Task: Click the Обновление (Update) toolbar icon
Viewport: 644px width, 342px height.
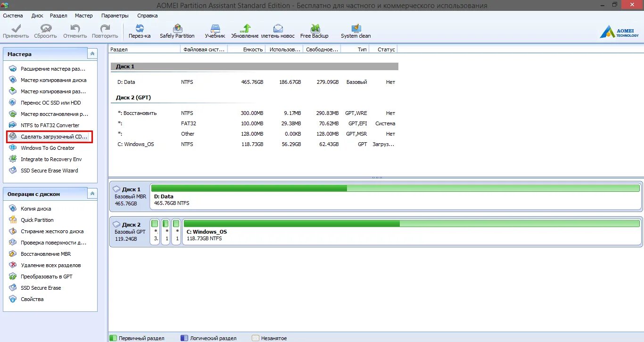Action: click(x=245, y=31)
